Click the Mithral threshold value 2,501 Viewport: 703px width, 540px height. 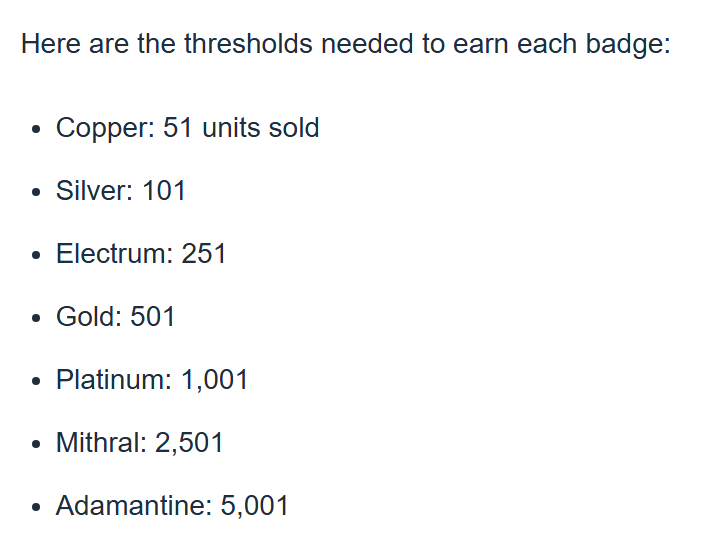pyautogui.click(x=189, y=443)
